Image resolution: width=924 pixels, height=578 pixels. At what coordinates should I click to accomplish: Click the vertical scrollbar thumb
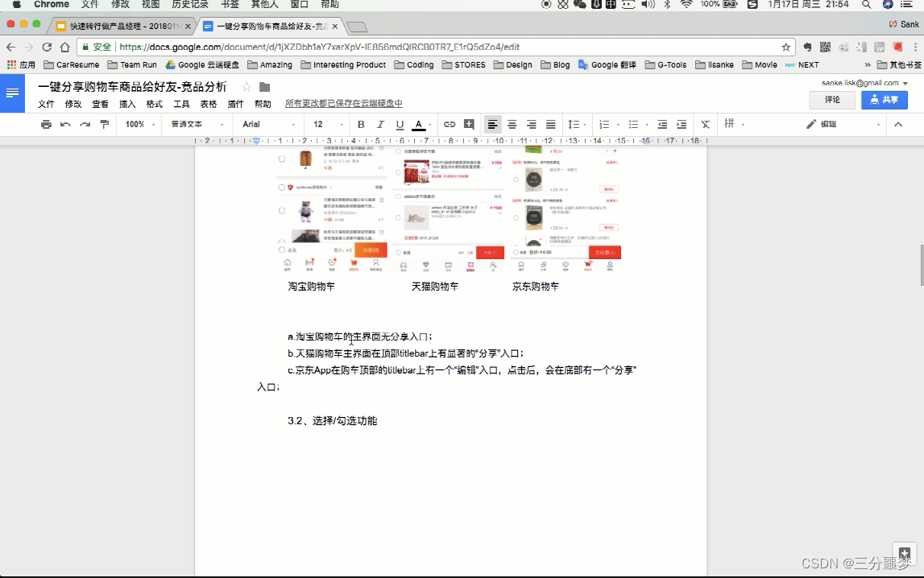tap(921, 266)
